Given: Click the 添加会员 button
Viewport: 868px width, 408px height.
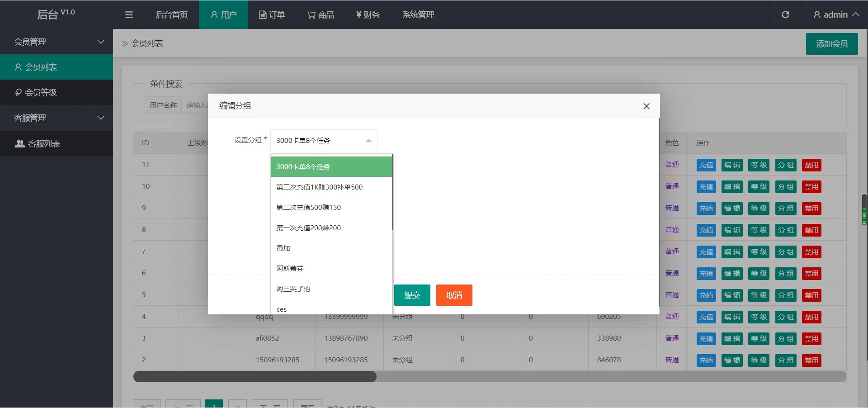Looking at the screenshot, I should point(831,43).
